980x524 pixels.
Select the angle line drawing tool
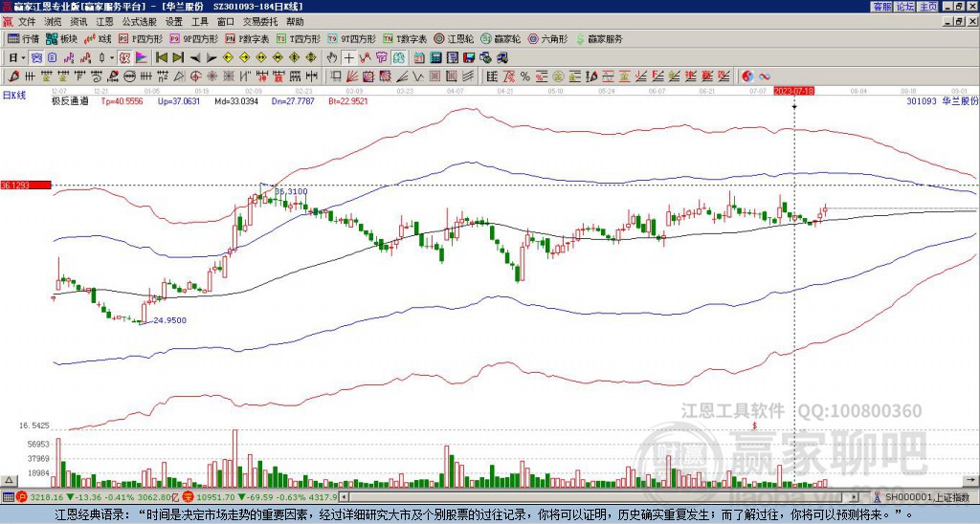pyautogui.click(x=402, y=76)
